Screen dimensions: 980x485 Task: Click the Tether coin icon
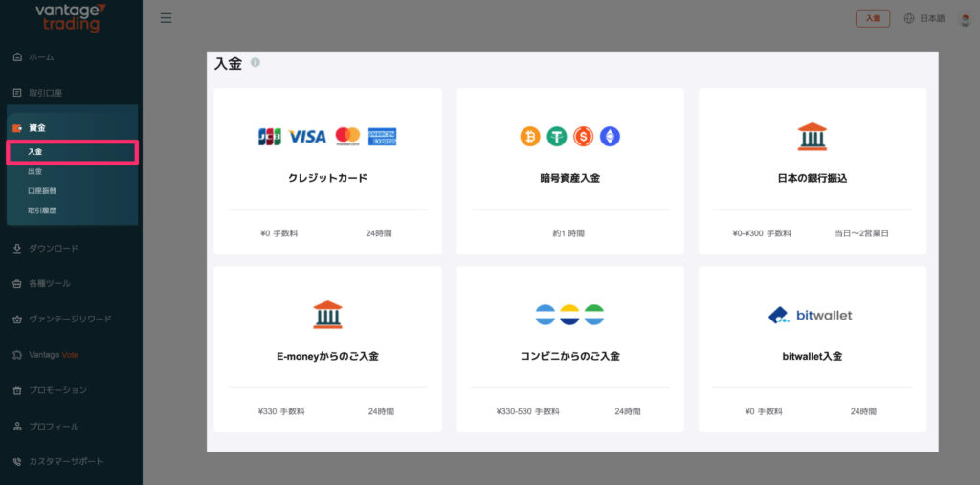point(557,136)
